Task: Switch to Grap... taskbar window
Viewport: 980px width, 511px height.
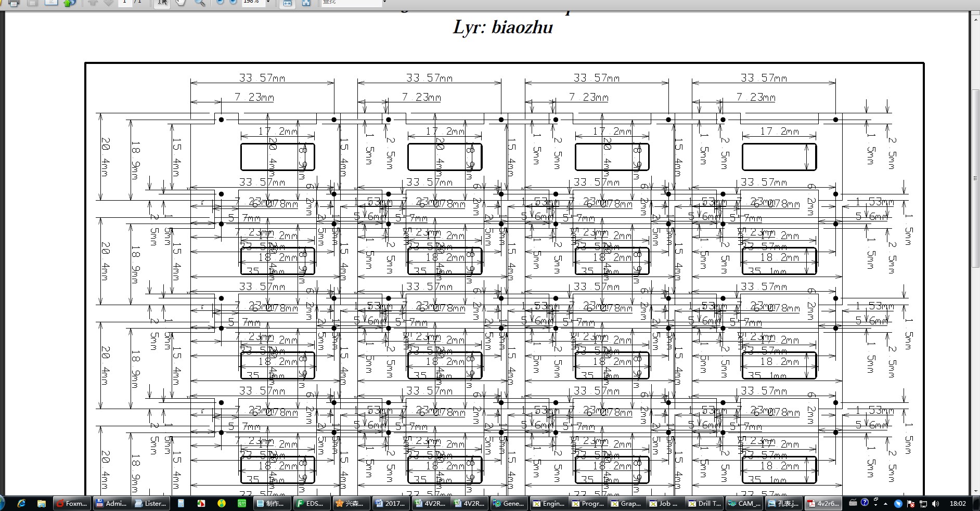Action: [x=627, y=503]
